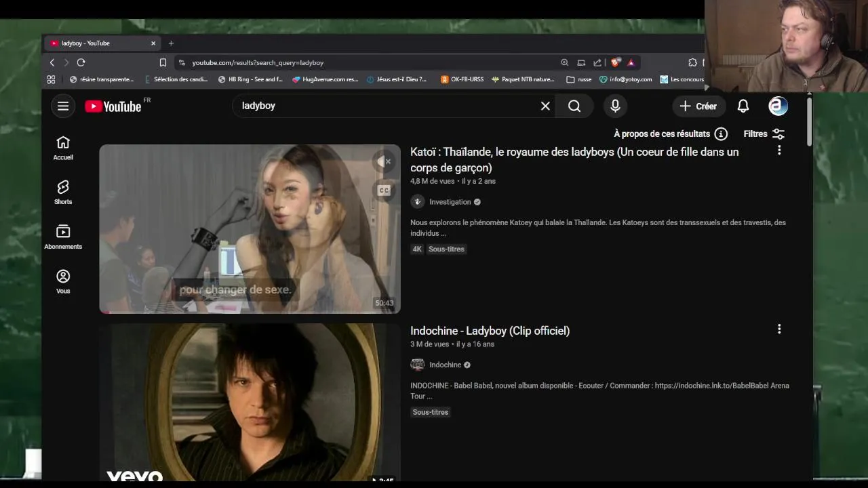Click the Nous explorons le phénomène description
The width and height of the screenshot is (868, 488).
598,227
